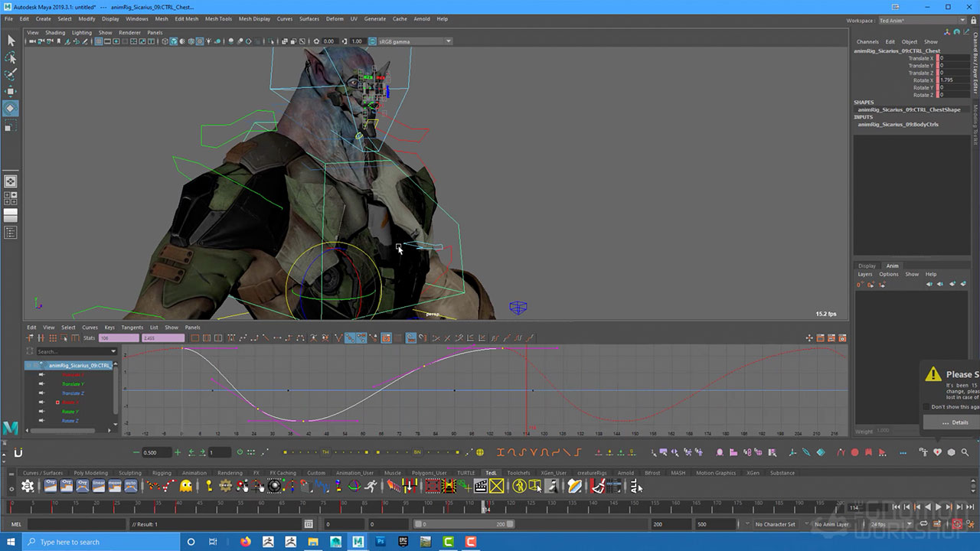Click the Photoshop icon in Windows taskbar

380,542
